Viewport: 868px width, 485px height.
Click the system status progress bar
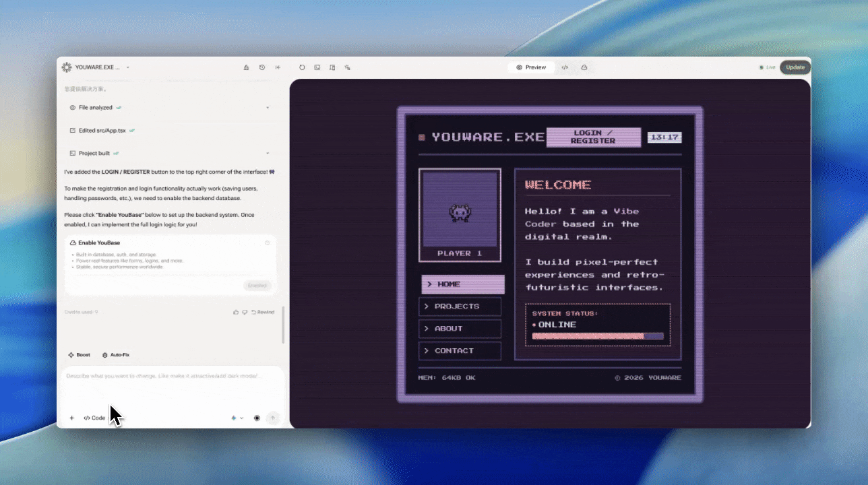click(598, 336)
